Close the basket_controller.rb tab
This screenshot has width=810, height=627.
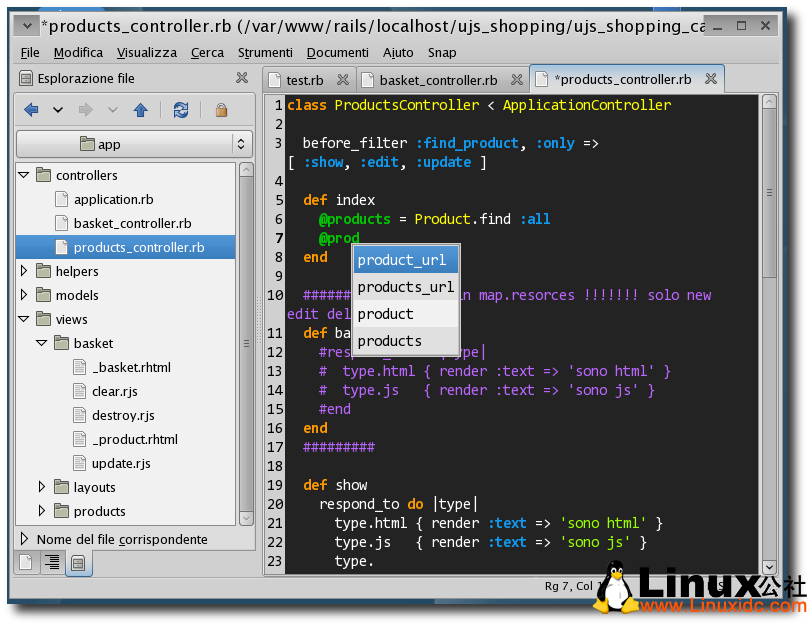[516, 79]
